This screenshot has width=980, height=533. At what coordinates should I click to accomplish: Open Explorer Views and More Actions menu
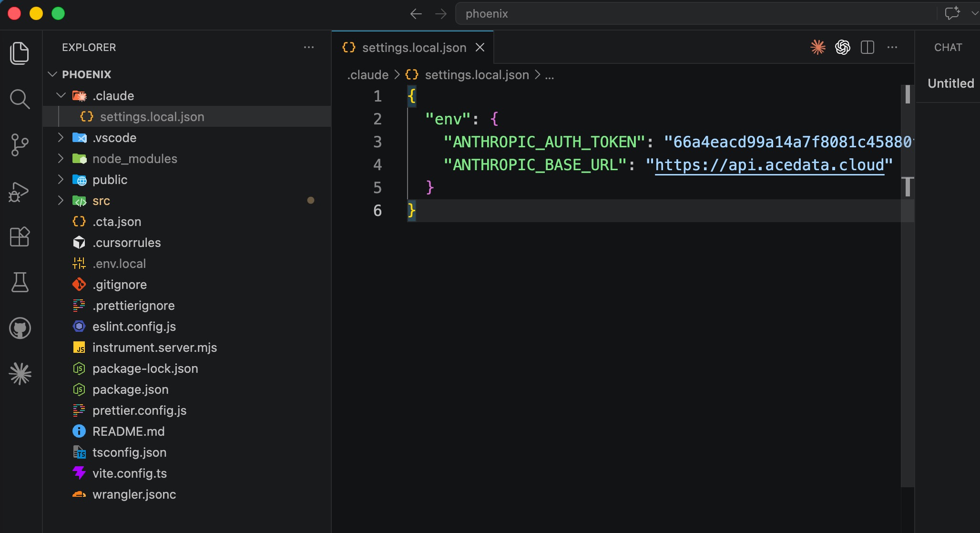pos(309,47)
